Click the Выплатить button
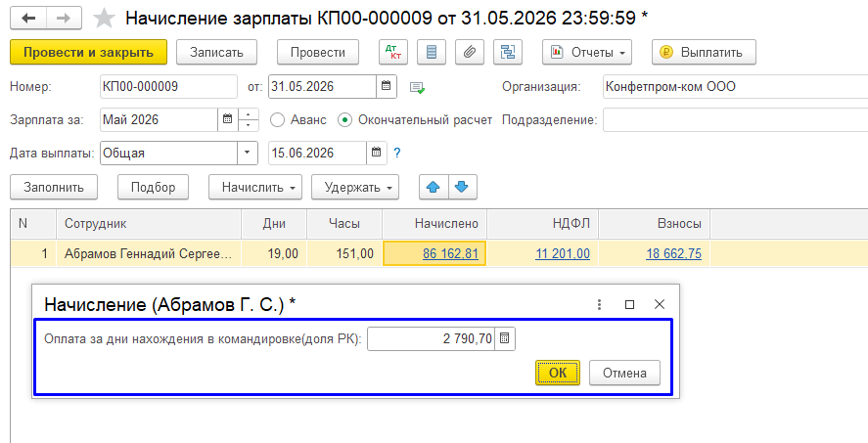The height and width of the screenshot is (443, 868). [x=704, y=53]
